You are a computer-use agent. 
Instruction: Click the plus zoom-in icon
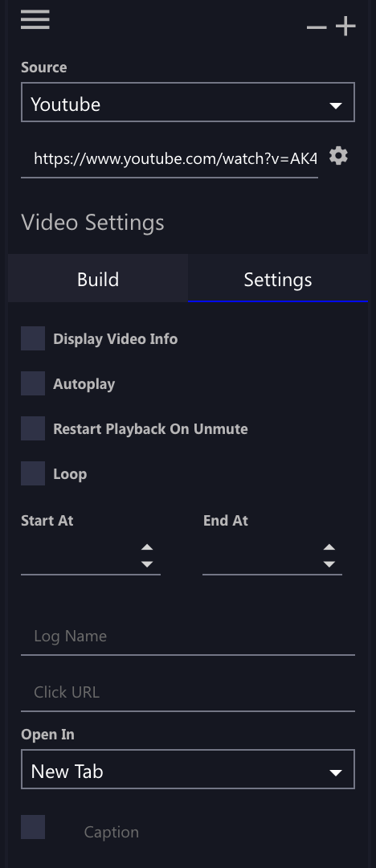click(x=345, y=26)
